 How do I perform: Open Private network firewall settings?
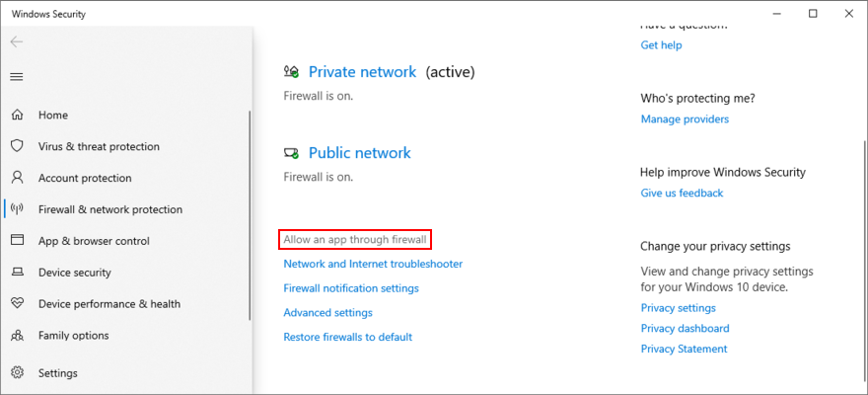pos(363,72)
